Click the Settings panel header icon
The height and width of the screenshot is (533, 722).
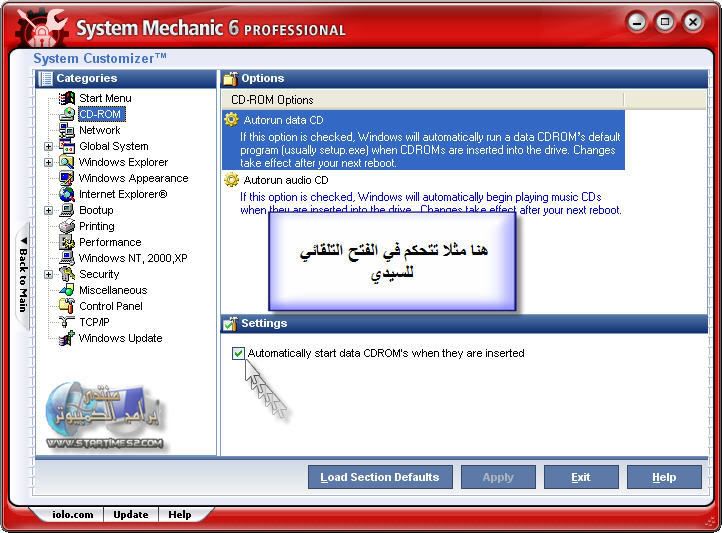230,324
